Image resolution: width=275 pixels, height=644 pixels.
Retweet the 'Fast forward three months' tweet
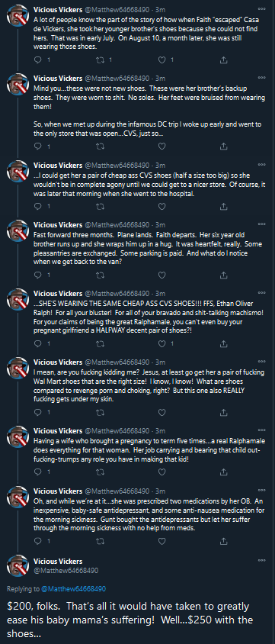[100, 275]
